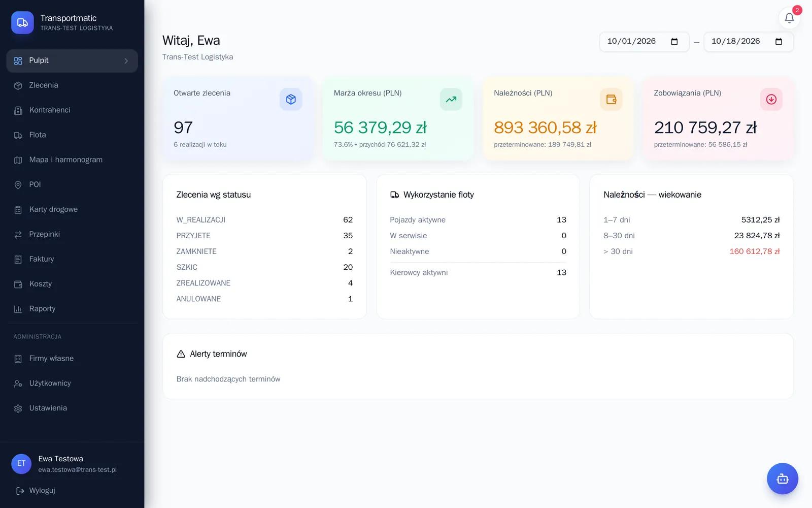Click the Ustawienia gear icon

[x=18, y=408]
